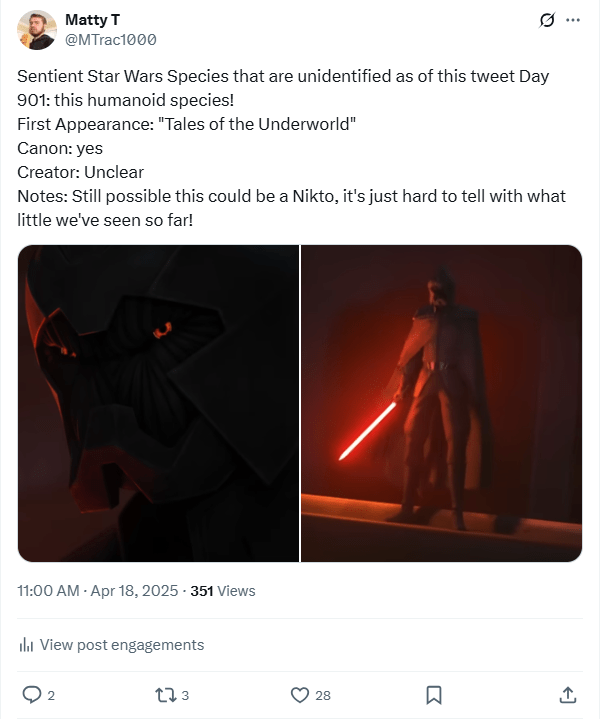Open the left close-up face image
This screenshot has width=600, height=719.
[158, 403]
